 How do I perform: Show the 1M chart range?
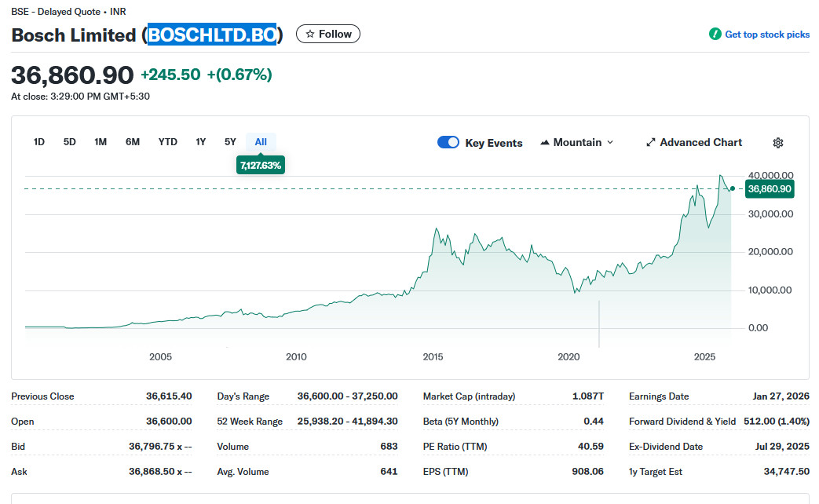point(101,142)
